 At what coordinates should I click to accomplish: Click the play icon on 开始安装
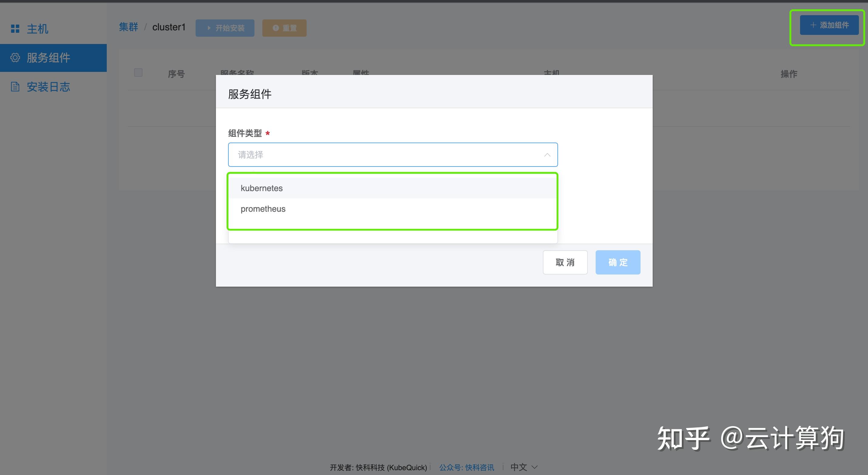point(209,28)
